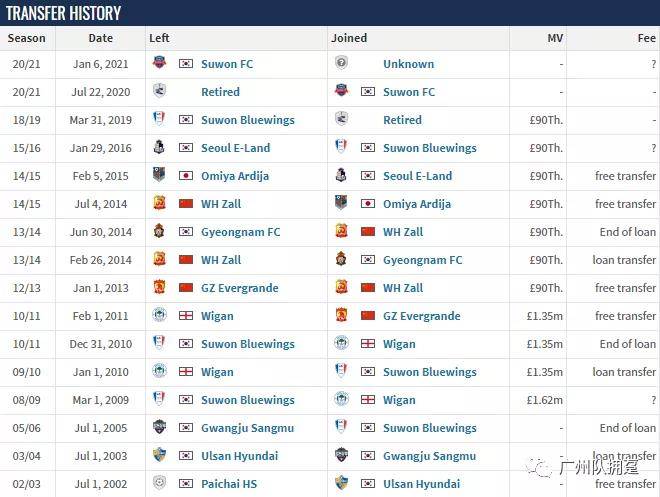This screenshot has width=660, height=497.
Task: Click the Retired crest icon in Jul 22, 2020 row
Action: [x=159, y=90]
